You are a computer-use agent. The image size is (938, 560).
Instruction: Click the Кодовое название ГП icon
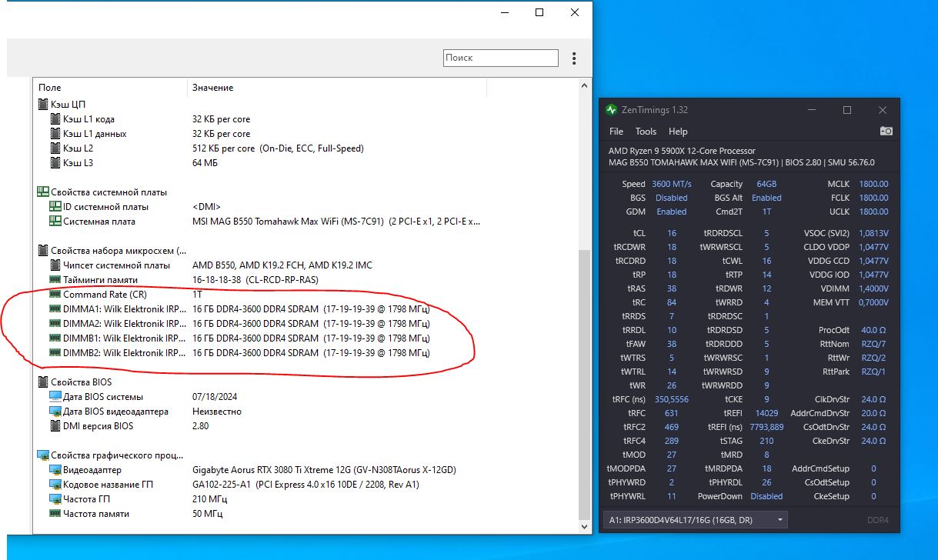(55, 485)
